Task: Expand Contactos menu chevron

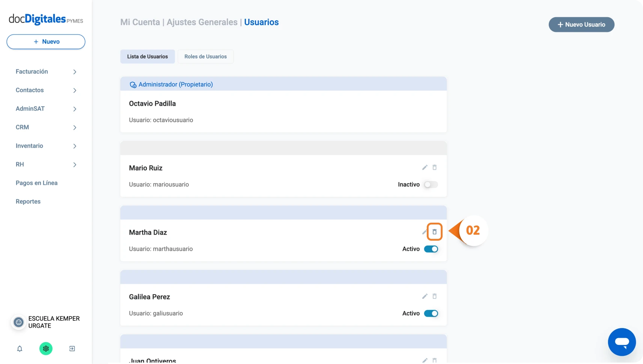Action: (x=75, y=90)
